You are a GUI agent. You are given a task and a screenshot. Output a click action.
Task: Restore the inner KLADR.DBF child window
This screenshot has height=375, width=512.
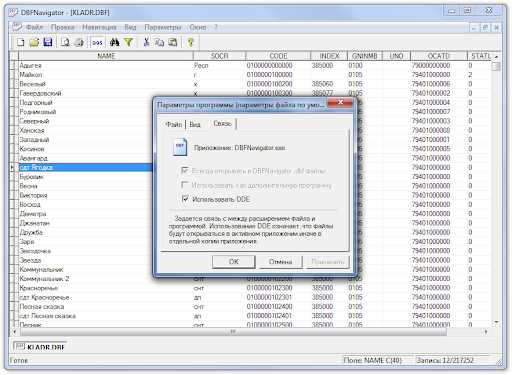(x=485, y=27)
